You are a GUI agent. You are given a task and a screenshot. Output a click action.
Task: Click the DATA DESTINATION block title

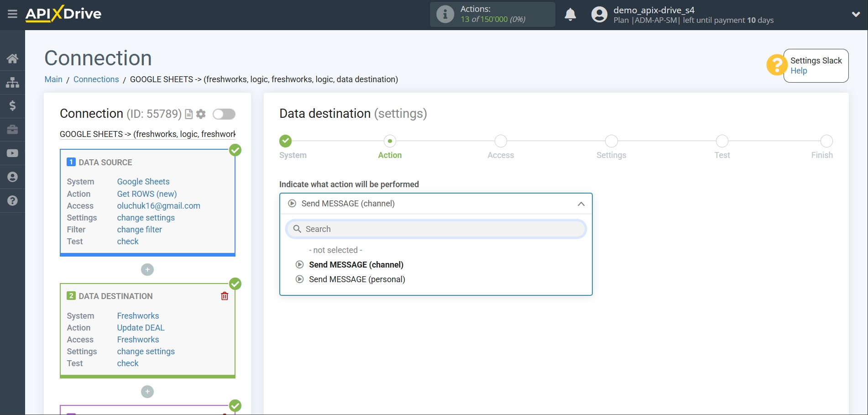(x=115, y=296)
